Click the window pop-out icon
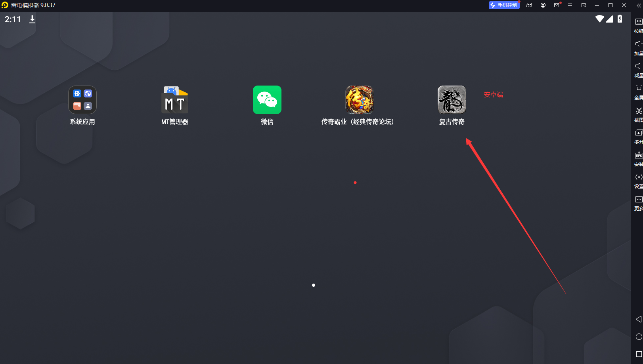 pos(584,5)
